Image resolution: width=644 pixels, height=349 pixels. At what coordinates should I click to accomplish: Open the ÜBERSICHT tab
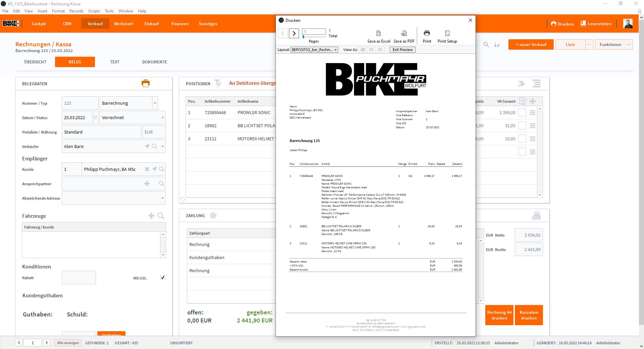tap(35, 62)
